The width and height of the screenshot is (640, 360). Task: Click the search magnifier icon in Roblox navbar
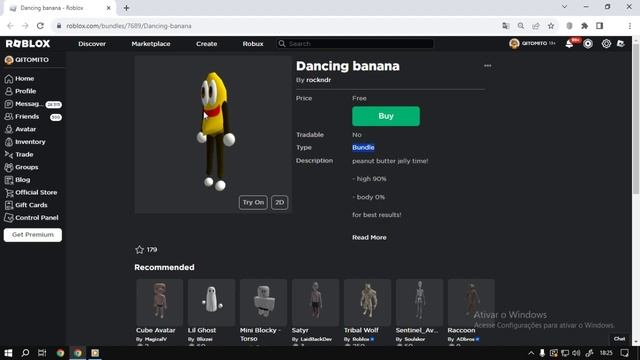tap(282, 44)
